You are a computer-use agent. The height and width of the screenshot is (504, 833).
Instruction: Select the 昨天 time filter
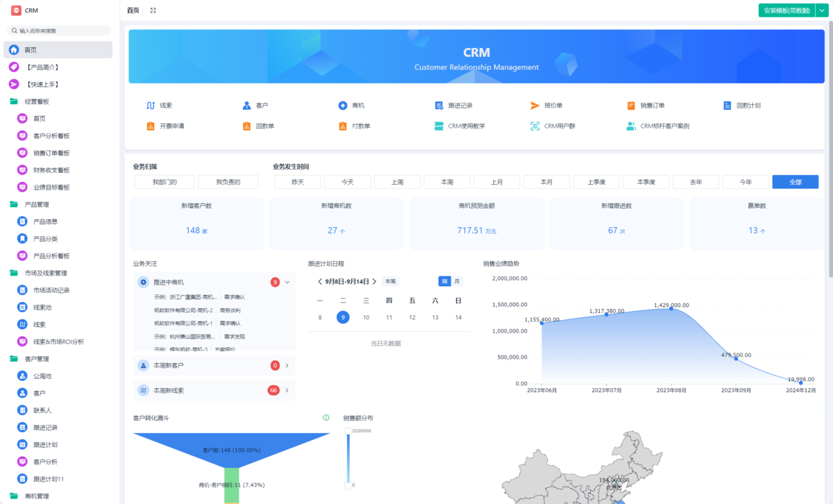click(x=298, y=182)
